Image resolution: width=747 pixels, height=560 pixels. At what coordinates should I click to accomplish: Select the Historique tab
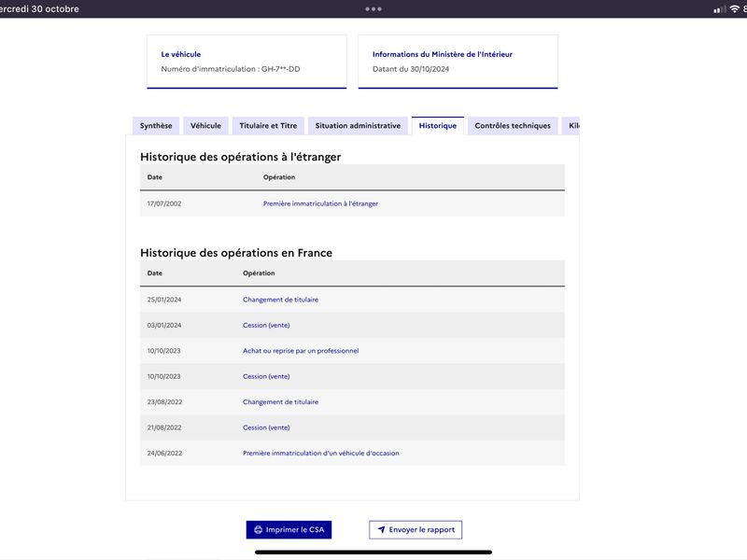click(x=438, y=126)
